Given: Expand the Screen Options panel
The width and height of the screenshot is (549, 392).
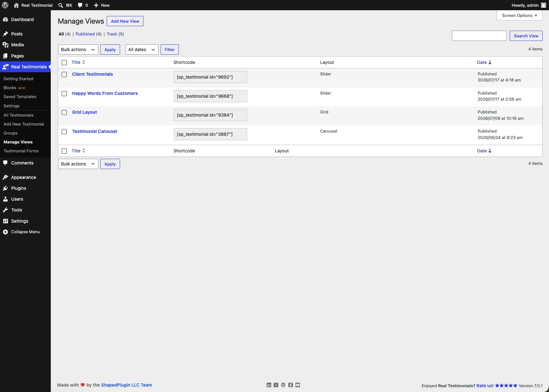Looking at the screenshot, I should 520,15.
